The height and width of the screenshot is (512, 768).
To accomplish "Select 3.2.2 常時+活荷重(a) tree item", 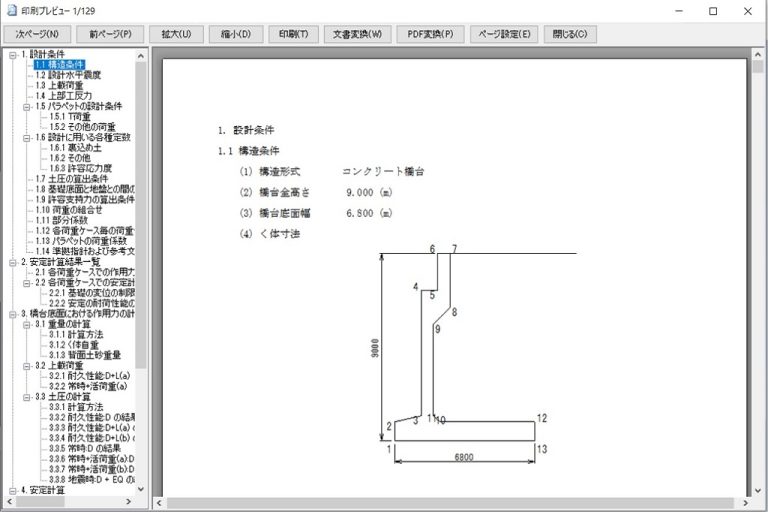I will tap(89, 386).
